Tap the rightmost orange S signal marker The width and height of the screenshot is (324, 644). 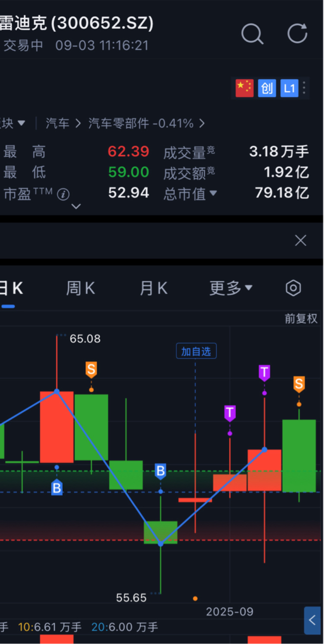click(299, 384)
